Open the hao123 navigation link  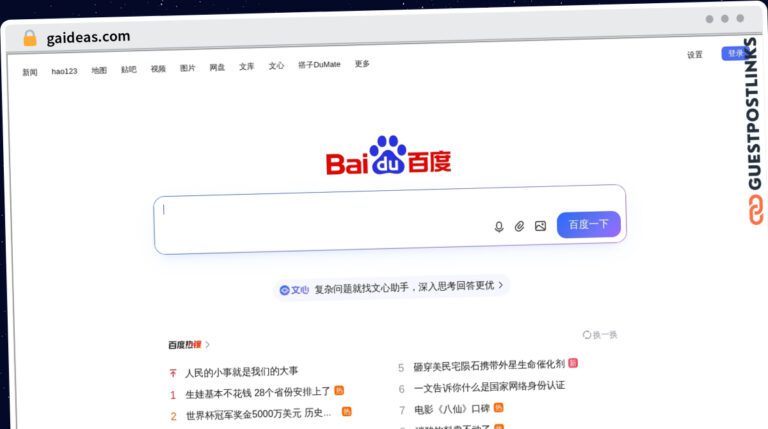[x=65, y=72]
